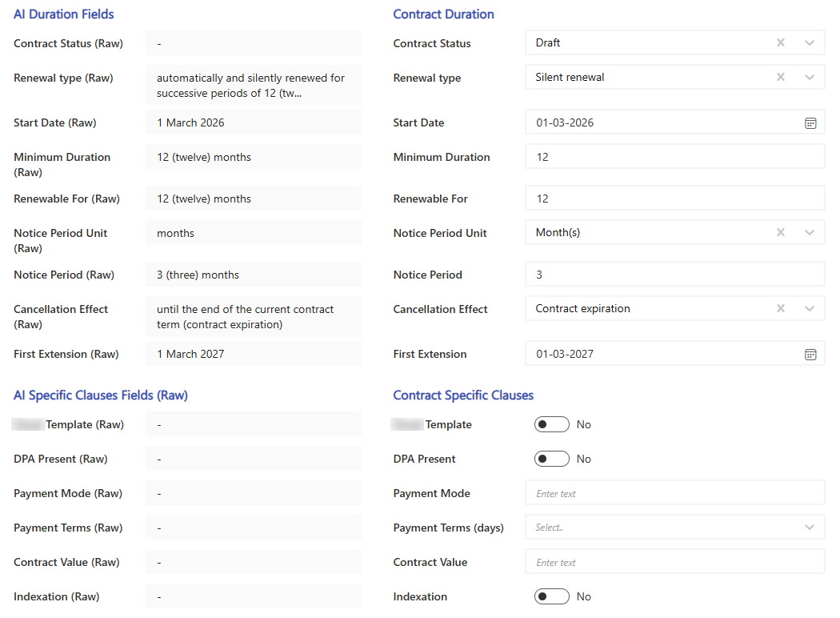Click the Renewable For (Raw) value field

pyautogui.click(x=254, y=199)
